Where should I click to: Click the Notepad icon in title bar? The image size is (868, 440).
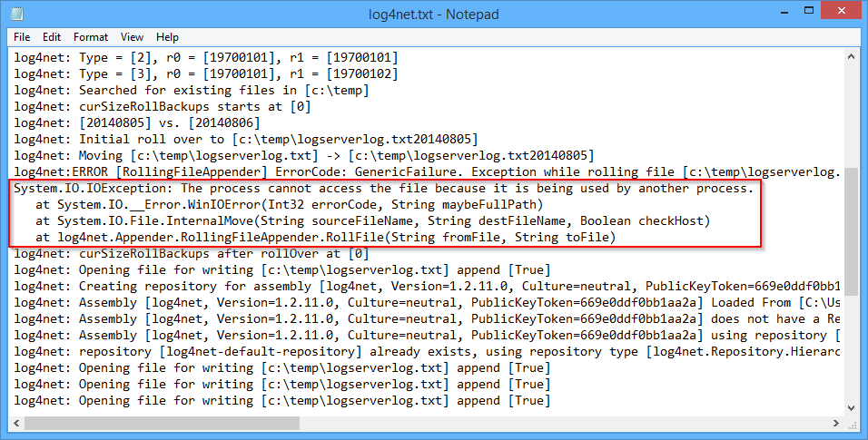17,14
